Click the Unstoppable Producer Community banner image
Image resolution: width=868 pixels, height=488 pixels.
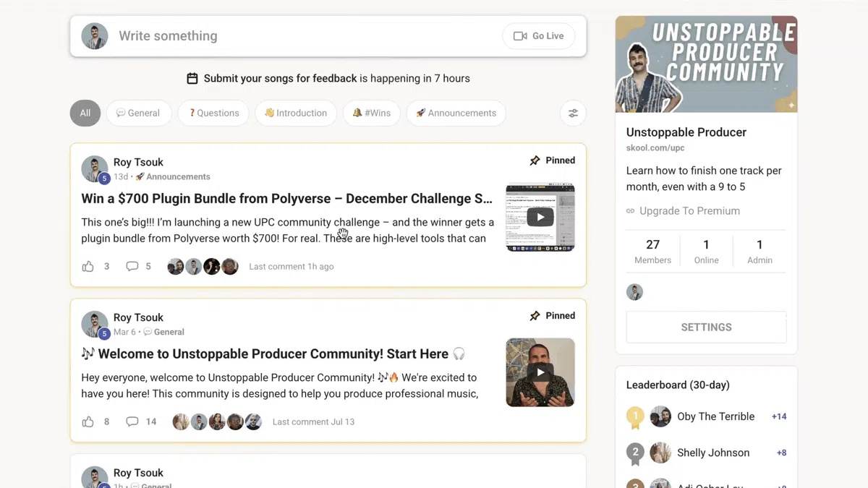(x=707, y=64)
